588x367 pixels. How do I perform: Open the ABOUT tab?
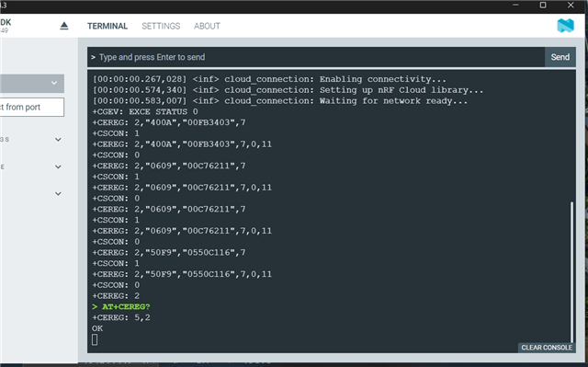click(207, 26)
